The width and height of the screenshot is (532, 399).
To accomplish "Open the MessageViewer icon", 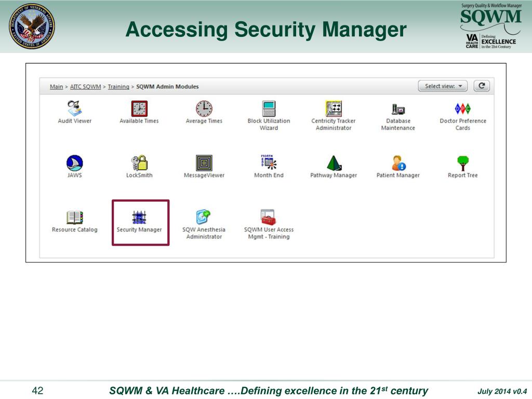I will tap(204, 163).
